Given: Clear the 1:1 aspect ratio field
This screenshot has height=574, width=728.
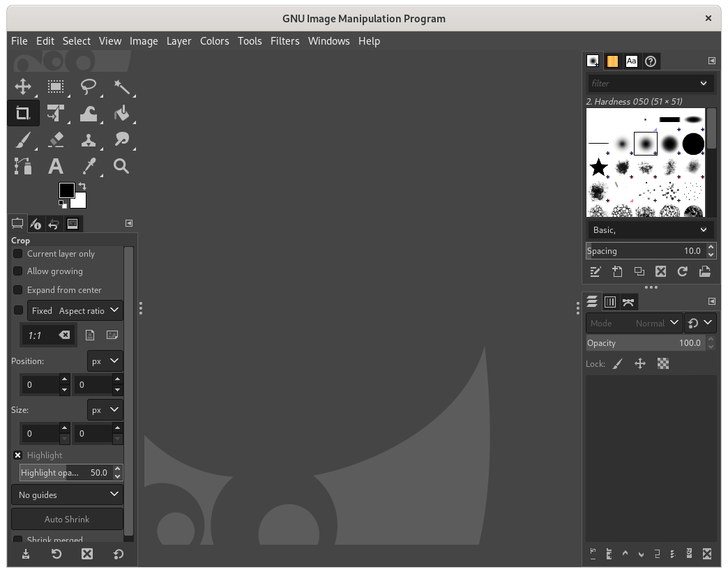Looking at the screenshot, I should click(x=65, y=335).
